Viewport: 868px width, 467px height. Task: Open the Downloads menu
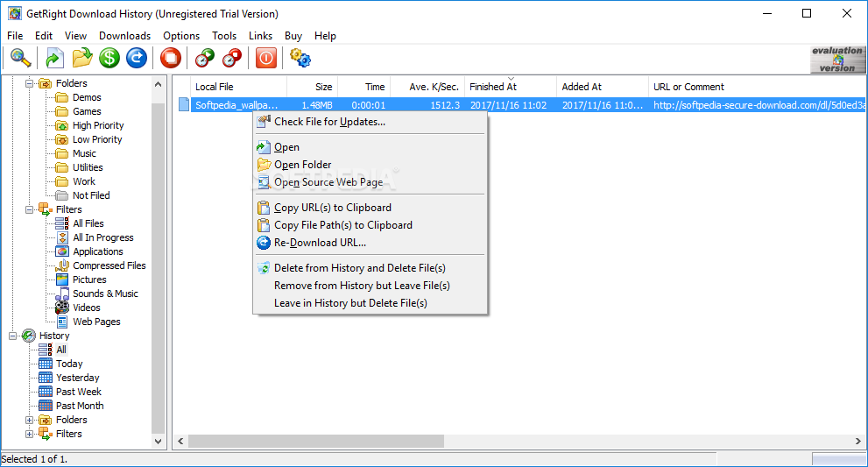point(124,36)
